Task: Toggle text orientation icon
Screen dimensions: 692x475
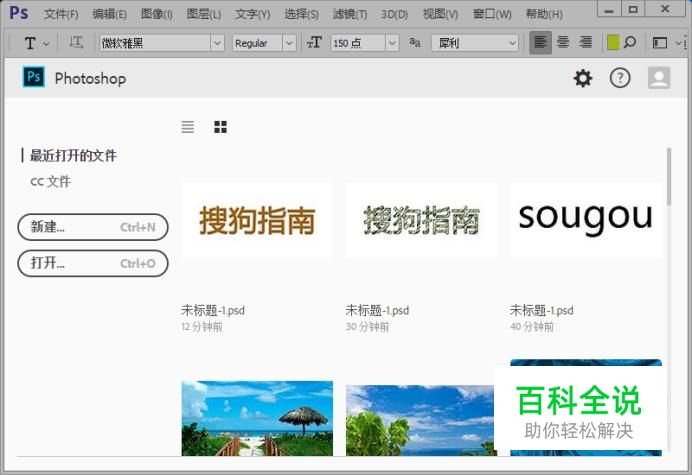Action: point(76,43)
